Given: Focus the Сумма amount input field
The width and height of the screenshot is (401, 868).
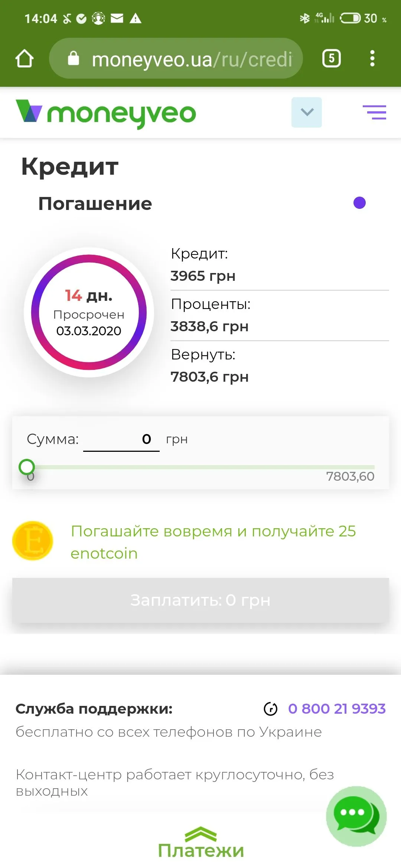Looking at the screenshot, I should 121,440.
